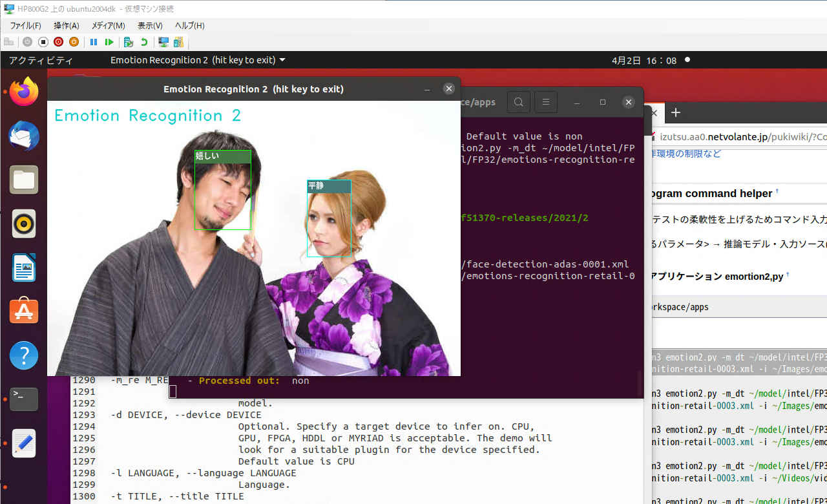The width and height of the screenshot is (827, 504).
Task: Launch Thunderbird Mail from the dock
Action: coord(24,136)
